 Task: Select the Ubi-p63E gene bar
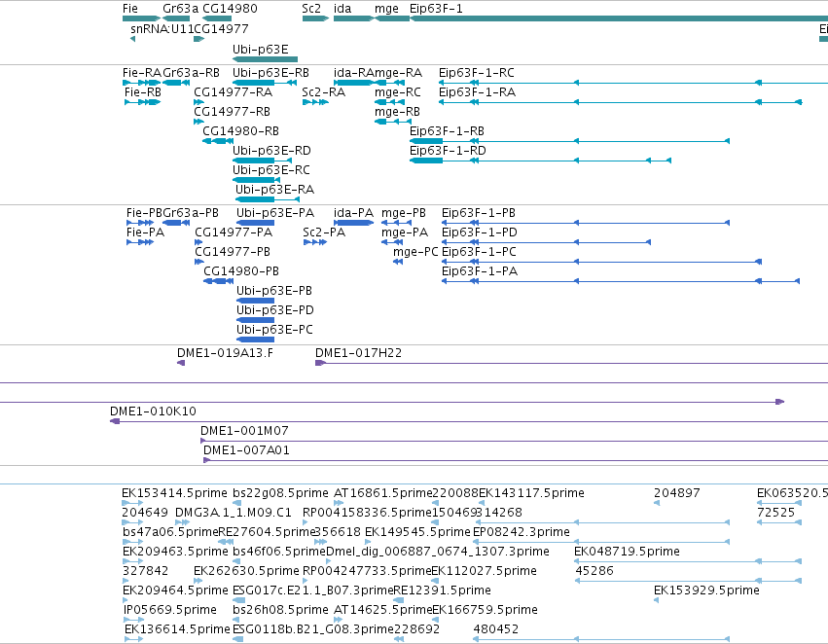265,59
